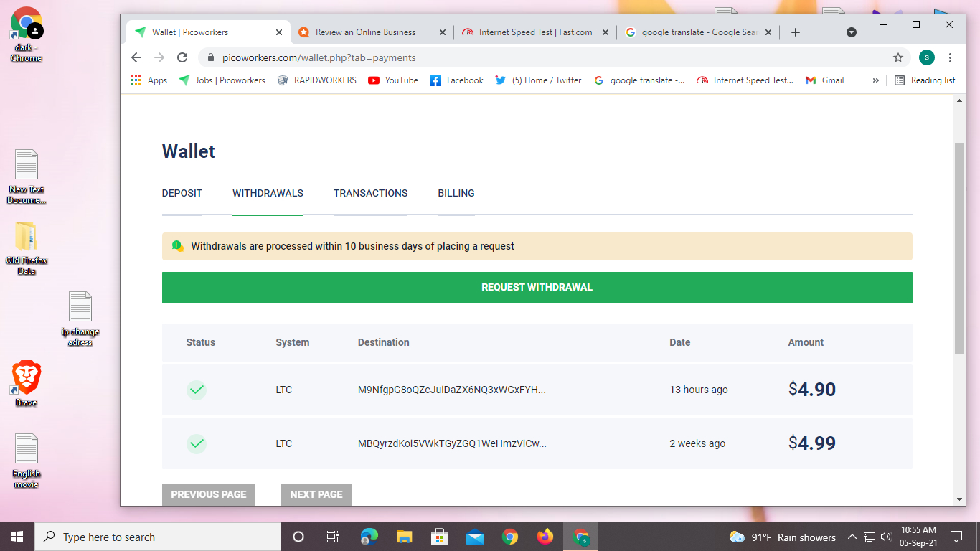The image size is (980, 551).
Task: Open new tab with plus button
Action: tap(795, 32)
